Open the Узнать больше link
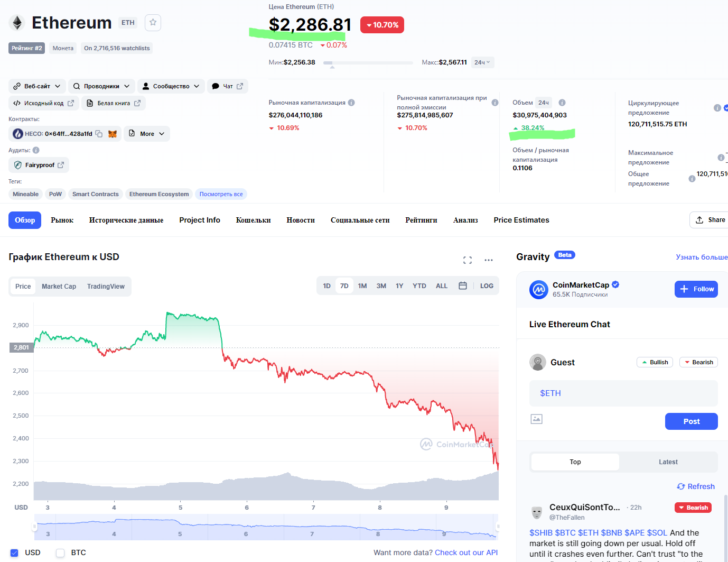 pyautogui.click(x=702, y=257)
